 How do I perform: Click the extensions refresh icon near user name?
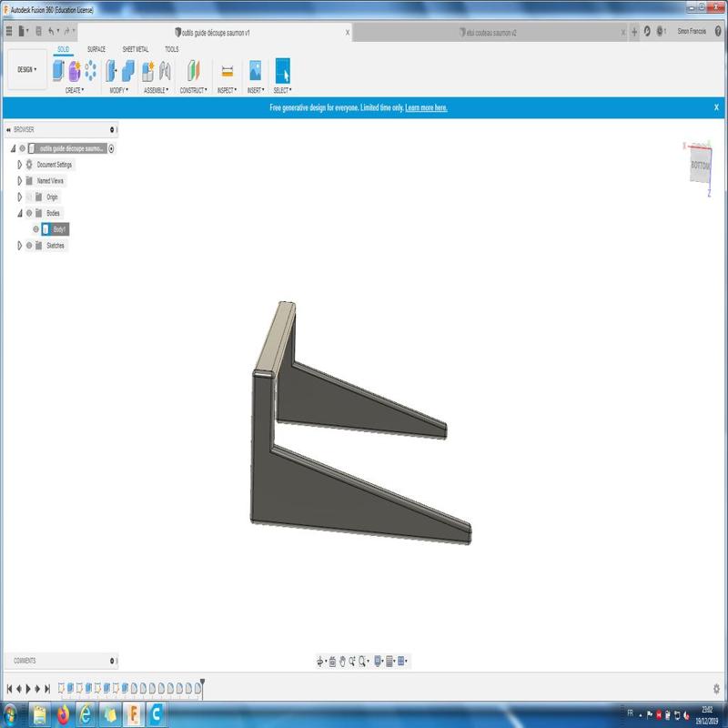pyautogui.click(x=647, y=31)
